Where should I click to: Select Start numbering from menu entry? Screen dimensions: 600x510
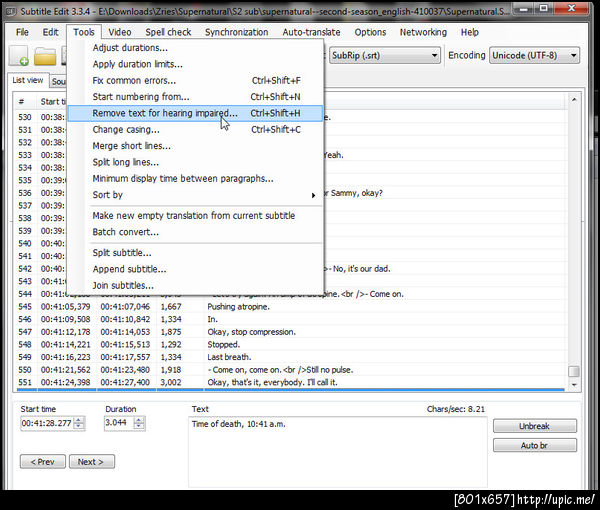[x=195, y=97]
